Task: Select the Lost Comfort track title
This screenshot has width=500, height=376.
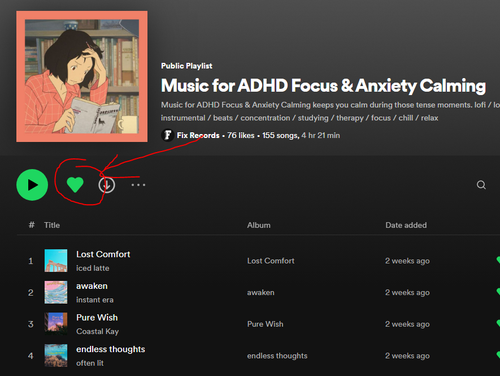Action: 103,254
